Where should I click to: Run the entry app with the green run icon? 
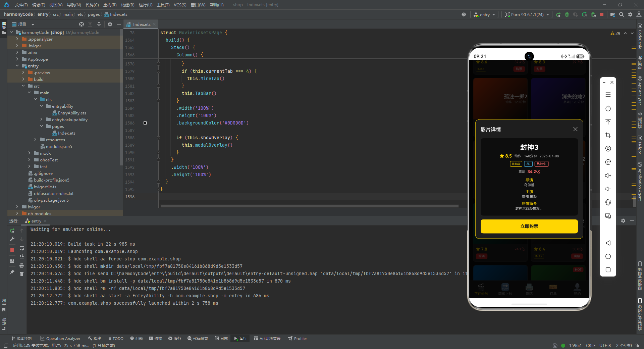[x=558, y=15]
